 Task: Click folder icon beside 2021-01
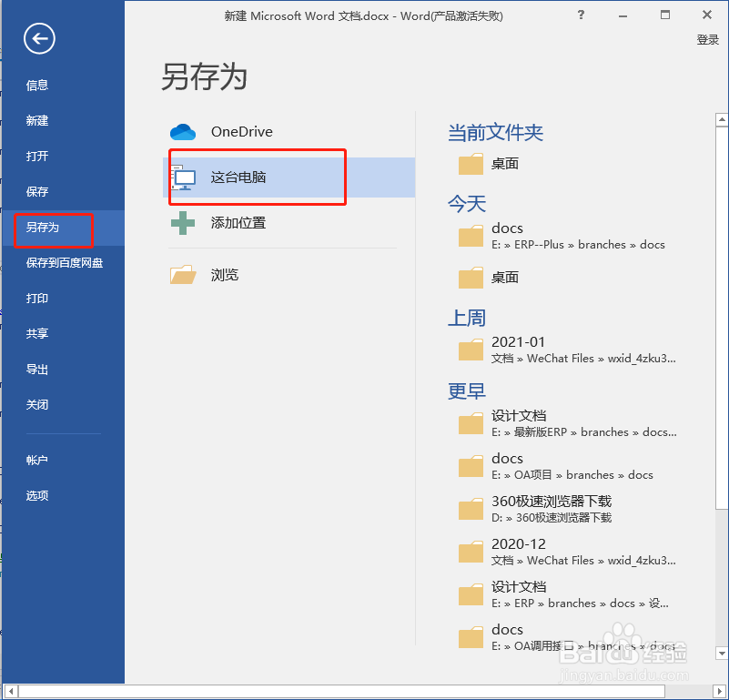(471, 350)
